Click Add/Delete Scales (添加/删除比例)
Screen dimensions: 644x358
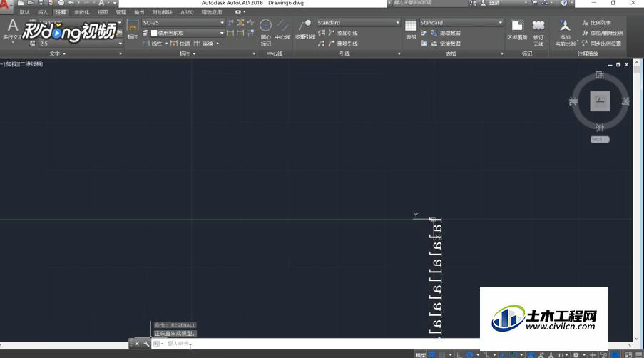click(602, 33)
